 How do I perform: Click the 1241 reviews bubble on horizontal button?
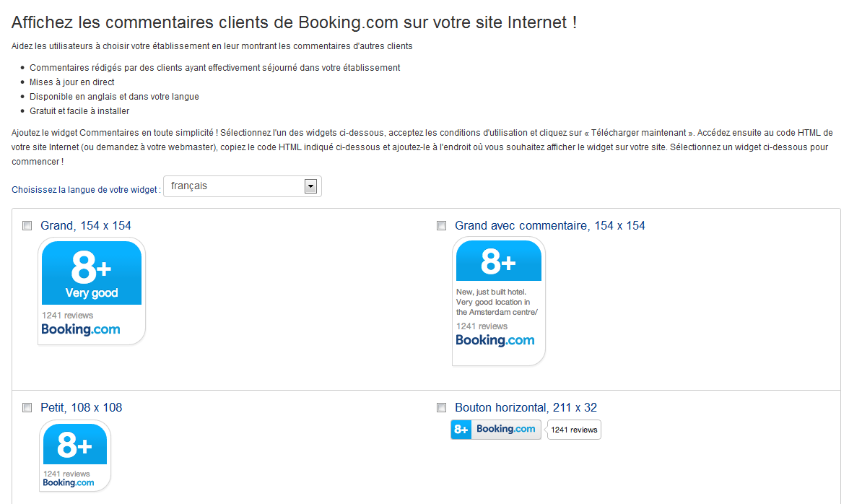(x=574, y=430)
